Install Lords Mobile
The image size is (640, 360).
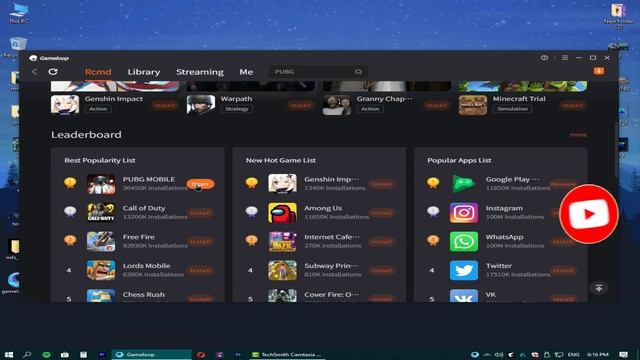click(x=200, y=270)
